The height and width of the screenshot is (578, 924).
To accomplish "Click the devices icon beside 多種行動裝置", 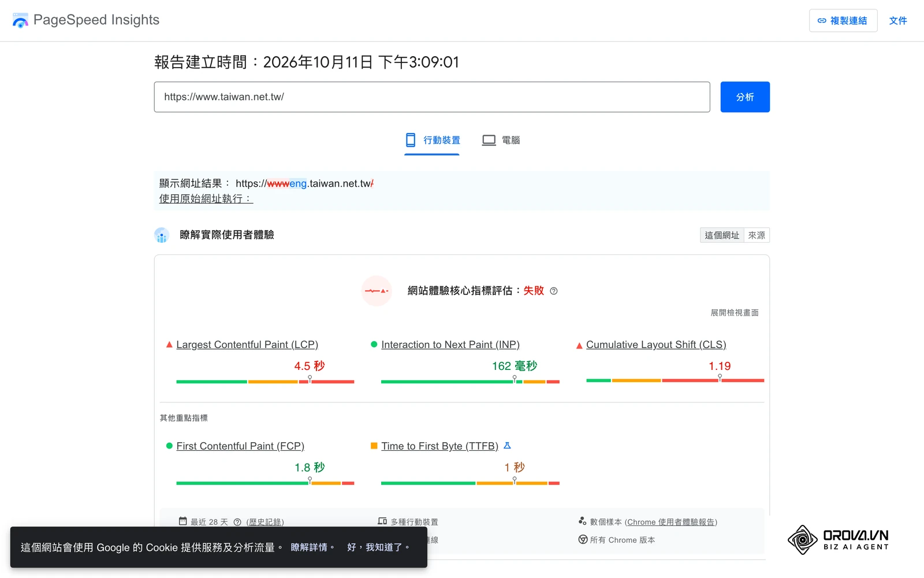I will click(x=382, y=521).
